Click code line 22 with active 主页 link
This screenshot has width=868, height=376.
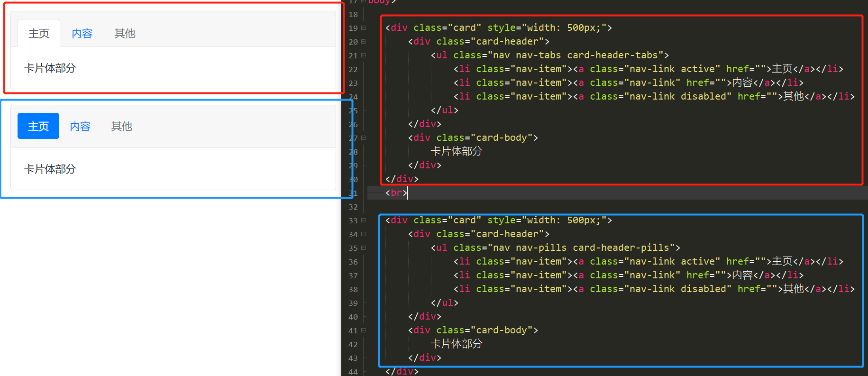pyautogui.click(x=649, y=69)
